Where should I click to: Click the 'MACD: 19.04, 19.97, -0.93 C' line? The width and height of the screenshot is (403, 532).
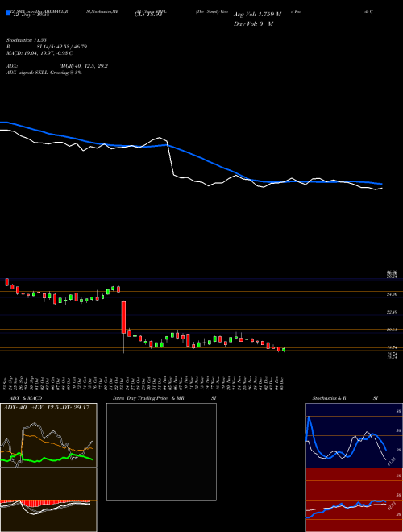click(39, 53)
